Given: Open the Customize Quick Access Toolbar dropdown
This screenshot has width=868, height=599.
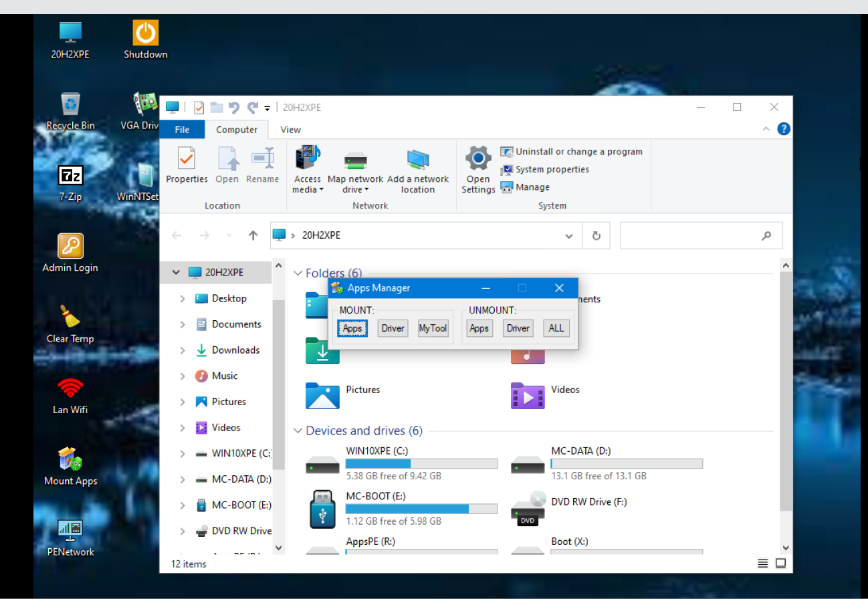Looking at the screenshot, I should coord(267,108).
